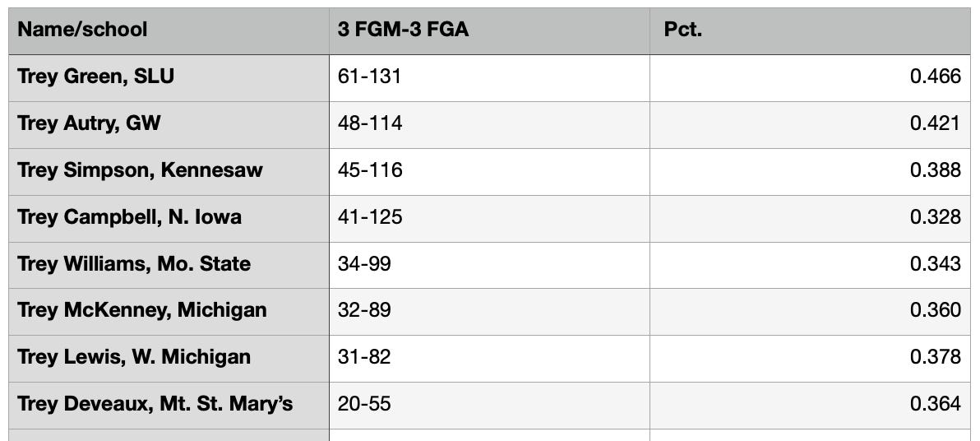Select the Trey McKenney, Michigan cell

coord(169,312)
